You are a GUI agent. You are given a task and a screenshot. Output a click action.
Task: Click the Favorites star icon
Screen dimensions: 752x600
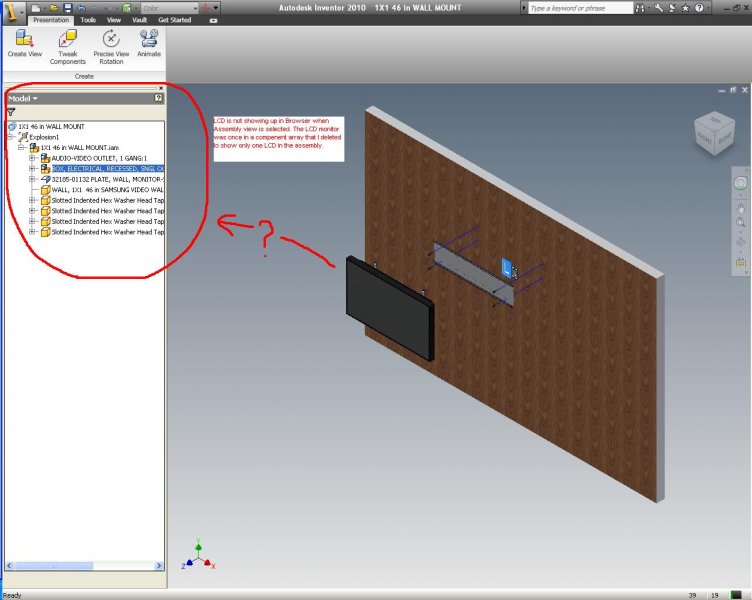click(x=686, y=8)
